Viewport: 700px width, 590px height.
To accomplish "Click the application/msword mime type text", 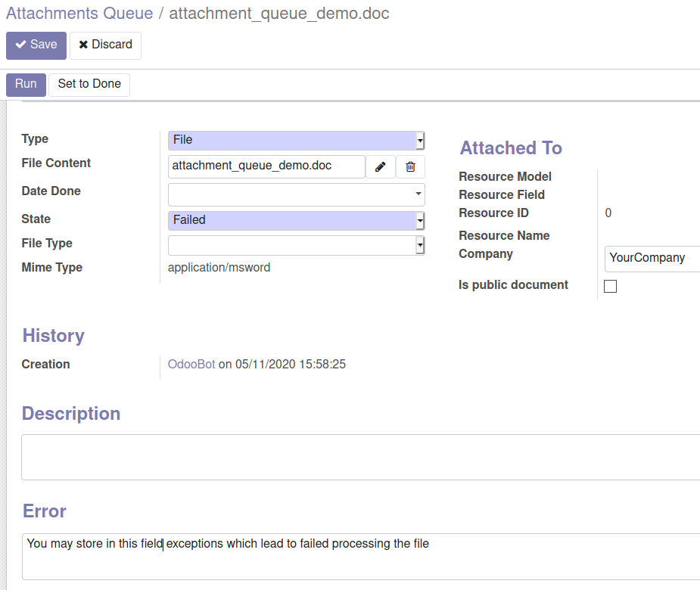I will pos(219,268).
